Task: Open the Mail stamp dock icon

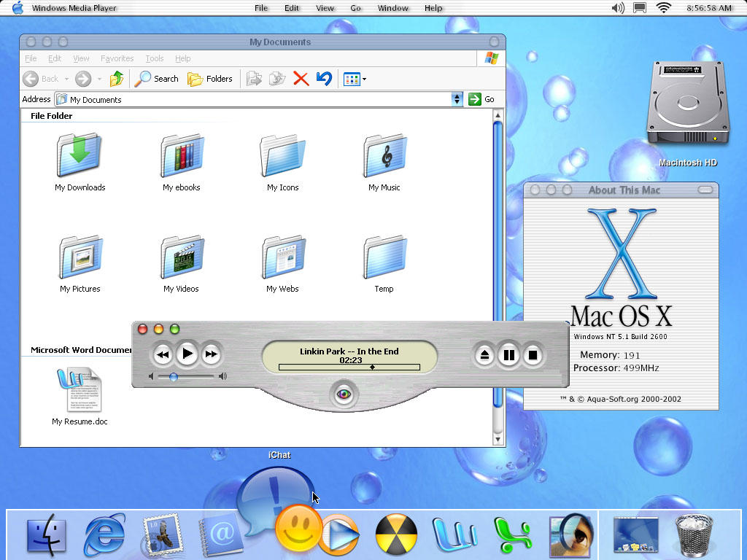Action: tap(163, 535)
